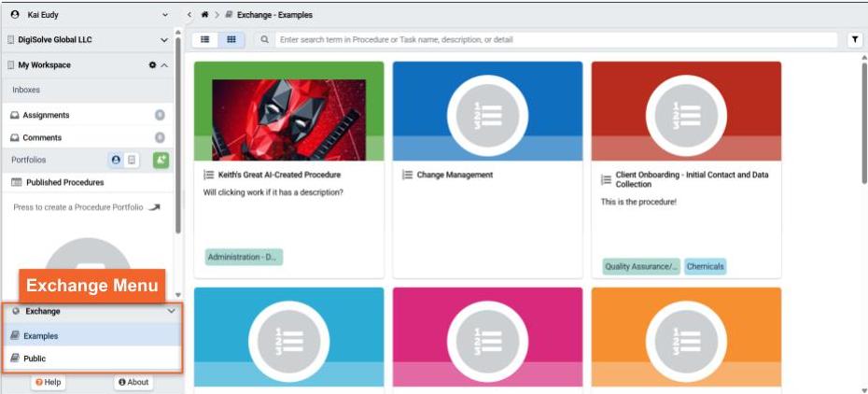The height and width of the screenshot is (394, 868).
Task: Click the sidebar vertical scrollbar
Action: click(177, 135)
